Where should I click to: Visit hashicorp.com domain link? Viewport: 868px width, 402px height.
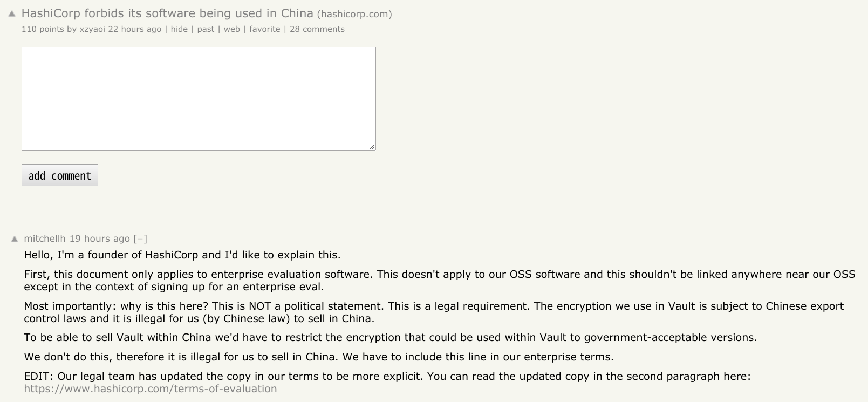coord(354,14)
